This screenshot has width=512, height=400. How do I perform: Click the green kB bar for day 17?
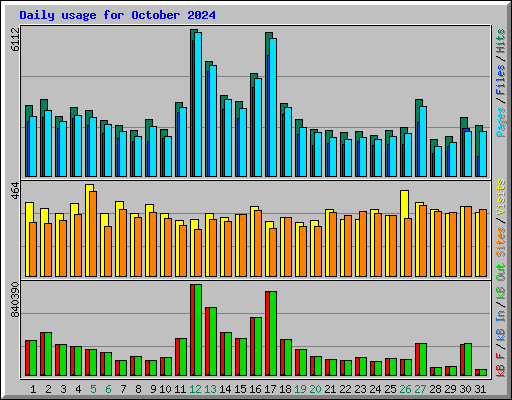coord(273,333)
